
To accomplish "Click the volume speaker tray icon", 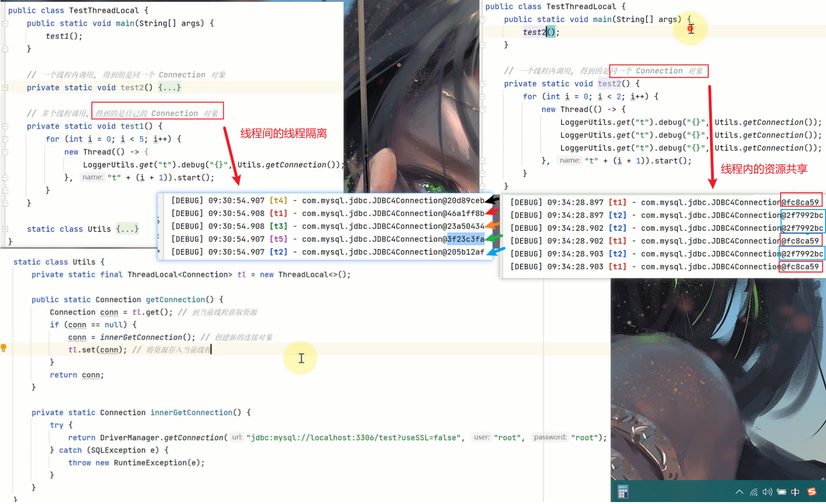I will point(767,492).
